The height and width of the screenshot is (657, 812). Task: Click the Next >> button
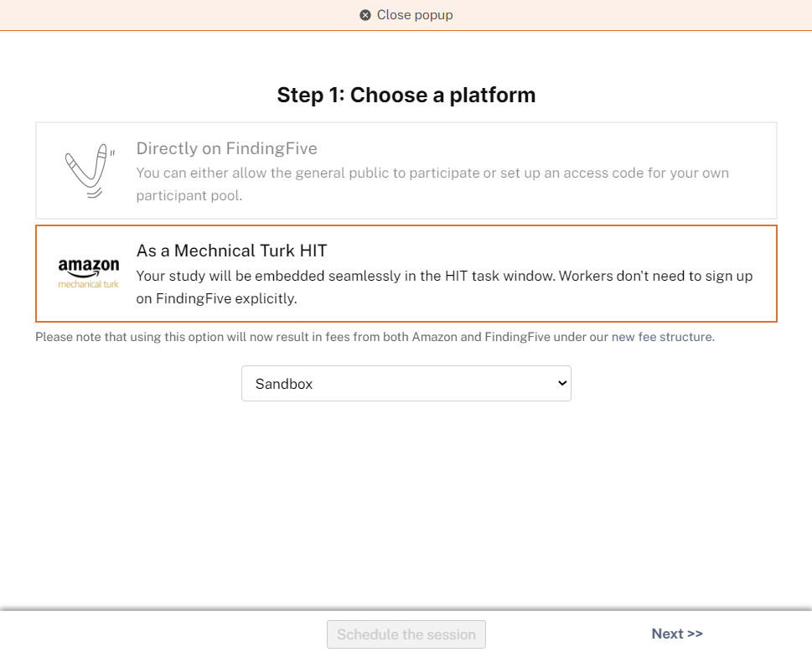677,634
